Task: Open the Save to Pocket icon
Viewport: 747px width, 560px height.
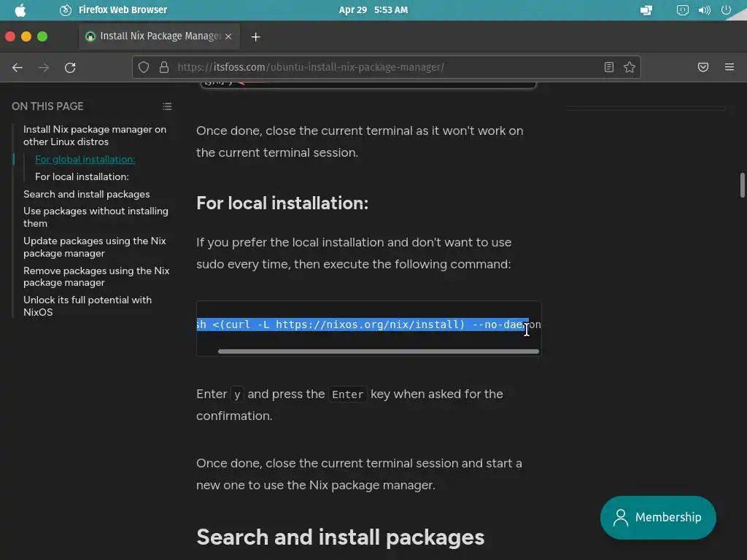Action: pos(703,67)
